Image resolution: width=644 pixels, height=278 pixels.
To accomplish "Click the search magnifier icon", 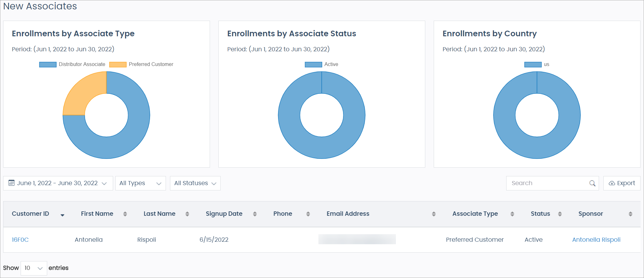I will tap(592, 183).
